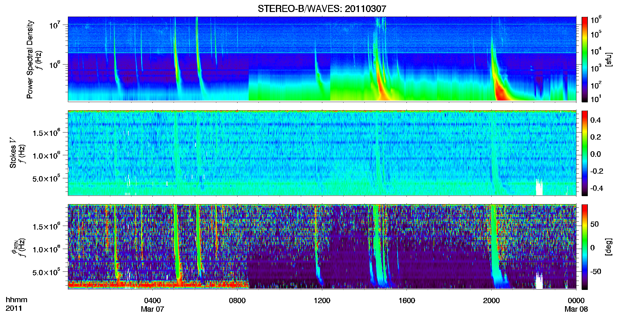This screenshot has height=332, width=644.
Task: Click the [deg] color bar unit label
Action: pyautogui.click(x=609, y=247)
